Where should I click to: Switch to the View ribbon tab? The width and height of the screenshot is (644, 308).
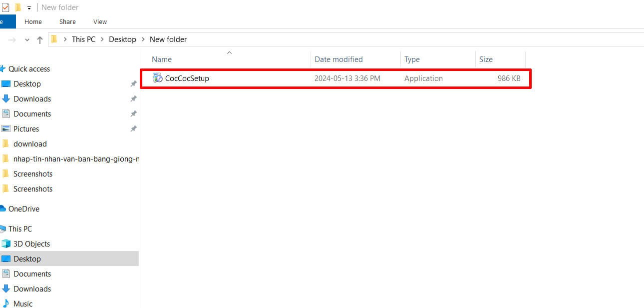click(x=99, y=21)
